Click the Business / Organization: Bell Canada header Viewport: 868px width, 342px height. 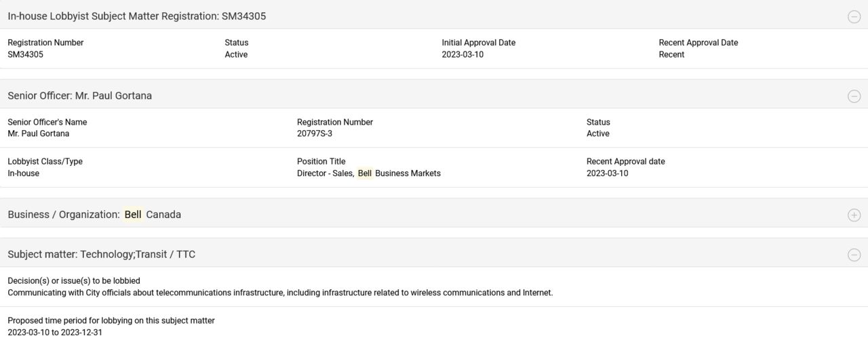94,215
